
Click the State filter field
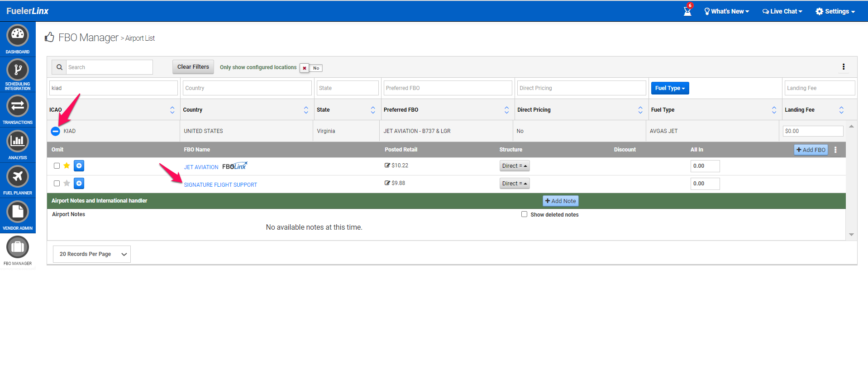348,88
